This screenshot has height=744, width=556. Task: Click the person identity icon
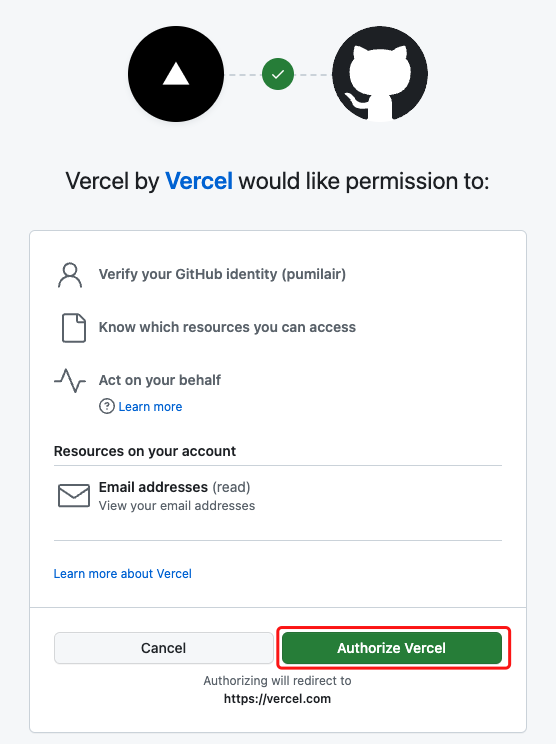70,275
